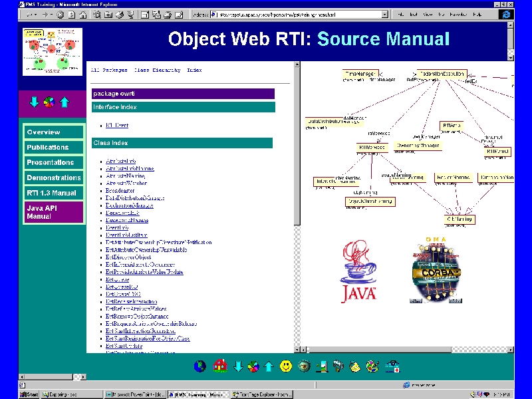Open the Channels toolbar icon
This screenshot has height=399, width=532.
point(130,15)
